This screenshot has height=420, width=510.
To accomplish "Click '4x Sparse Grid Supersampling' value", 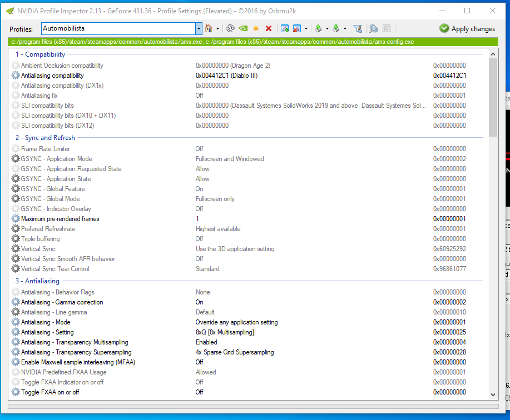I will (235, 352).
